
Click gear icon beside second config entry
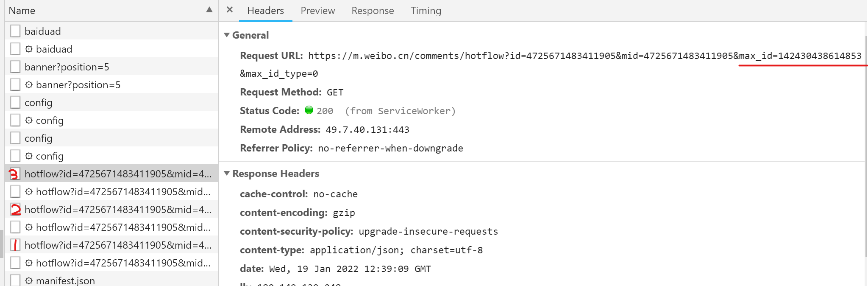pos(29,121)
